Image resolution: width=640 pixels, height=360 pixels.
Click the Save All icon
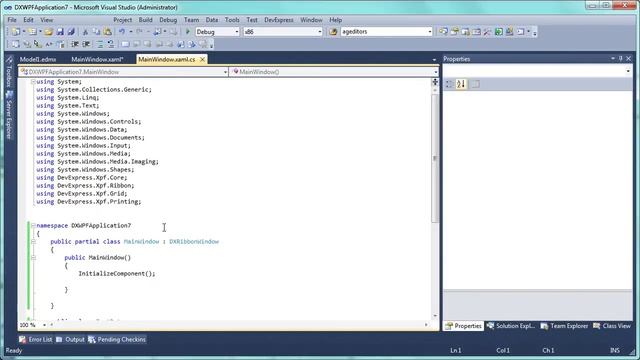pyautogui.click(x=71, y=32)
